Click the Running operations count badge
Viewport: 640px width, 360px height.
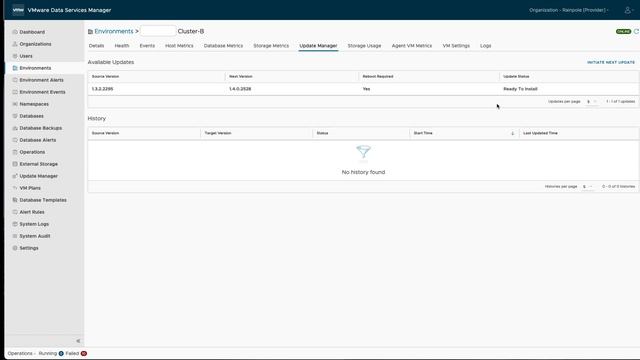point(61,353)
